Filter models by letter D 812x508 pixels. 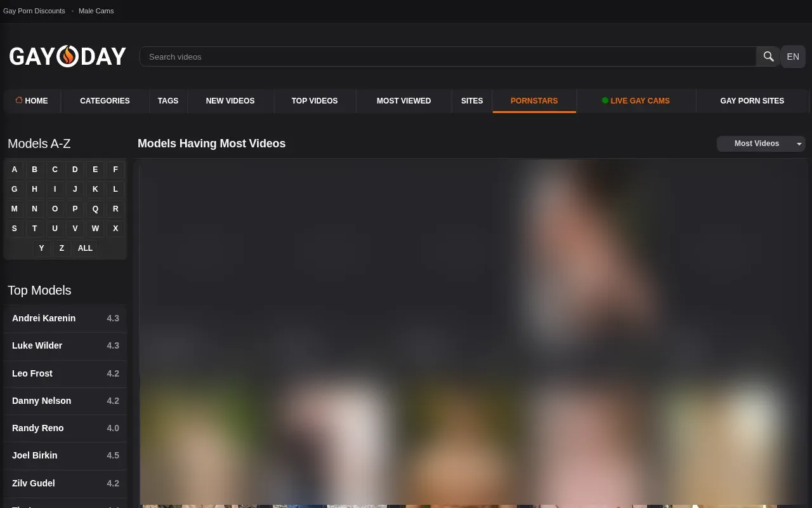pyautogui.click(x=75, y=170)
